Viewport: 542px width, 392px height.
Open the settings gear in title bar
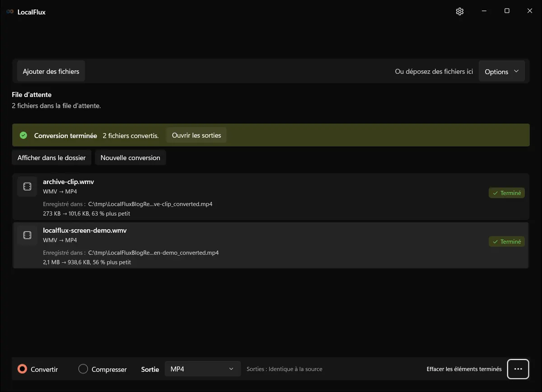tap(460, 11)
